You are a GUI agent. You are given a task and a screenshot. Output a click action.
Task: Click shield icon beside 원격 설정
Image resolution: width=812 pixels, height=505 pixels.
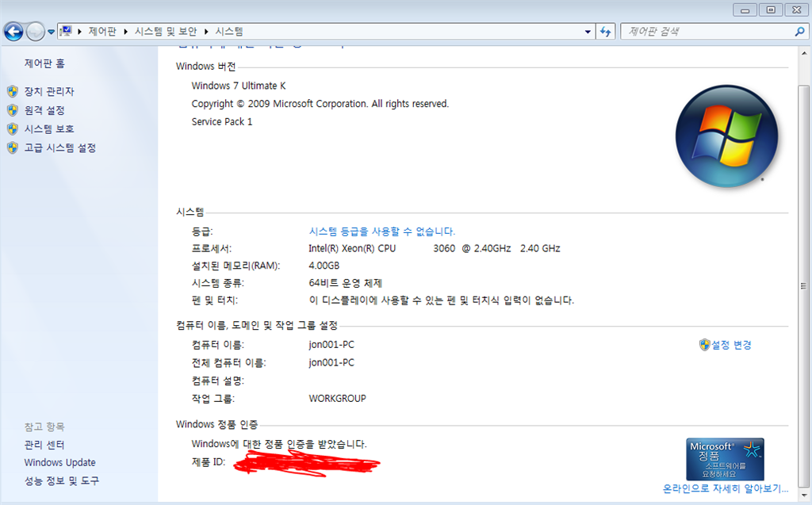pos(13,110)
